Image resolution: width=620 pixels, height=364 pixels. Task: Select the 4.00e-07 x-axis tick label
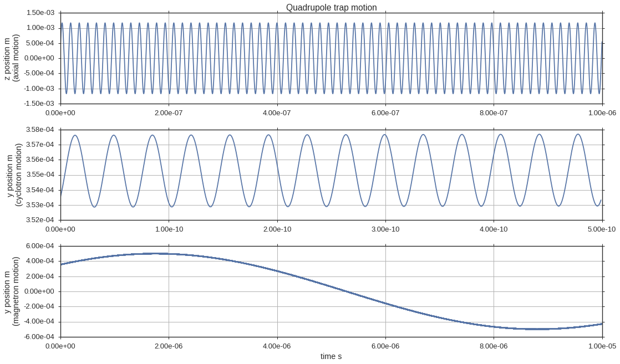tap(277, 112)
